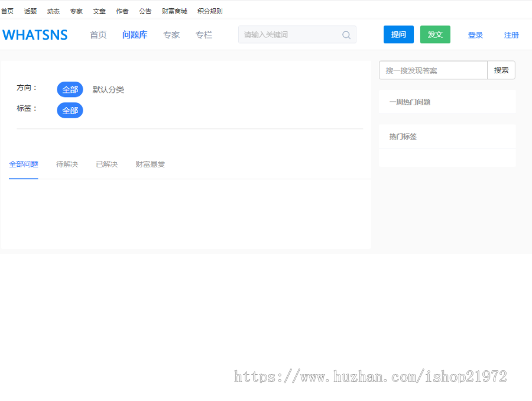Screen dimensions: 532x401
Task: Select 问题库 in the main navigation
Action: click(x=135, y=34)
